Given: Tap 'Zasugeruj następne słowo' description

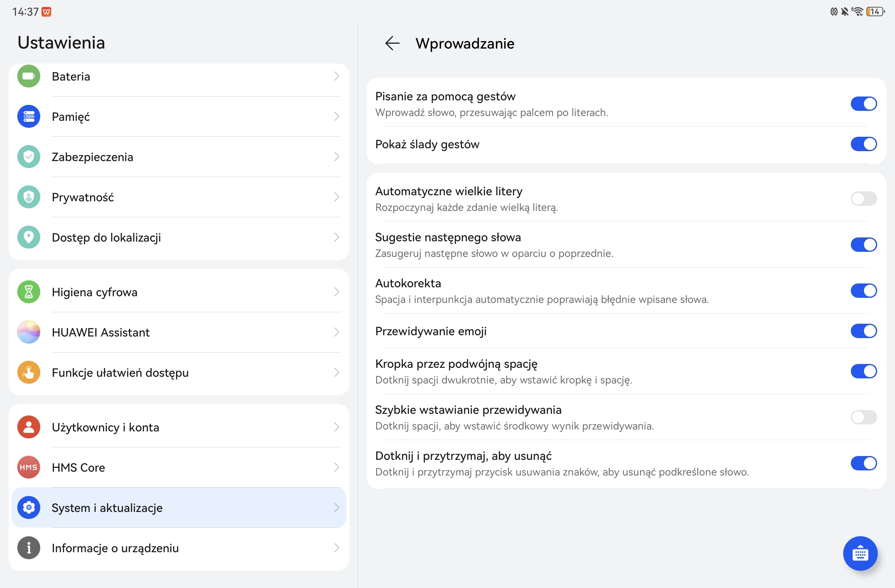Looking at the screenshot, I should 494,253.
